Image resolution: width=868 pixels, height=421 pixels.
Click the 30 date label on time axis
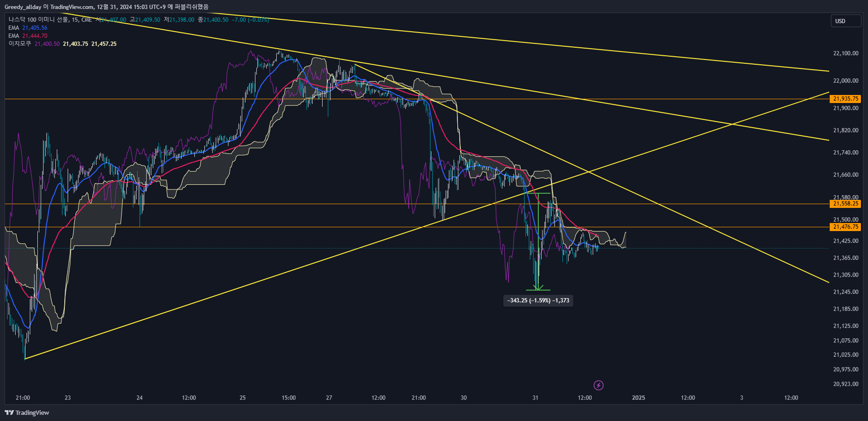tap(464, 398)
